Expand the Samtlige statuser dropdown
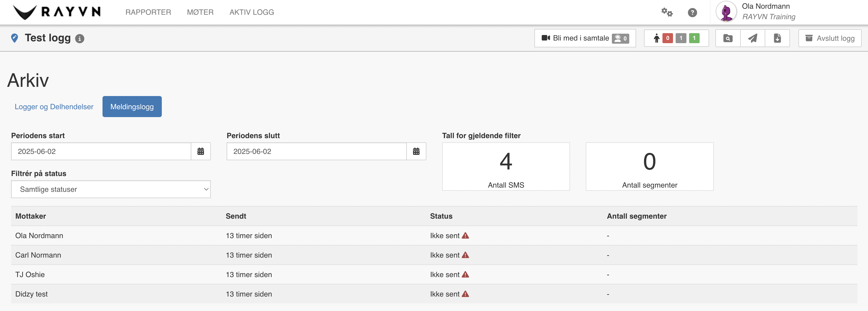Screen dimensions: 868x311 tap(111, 189)
